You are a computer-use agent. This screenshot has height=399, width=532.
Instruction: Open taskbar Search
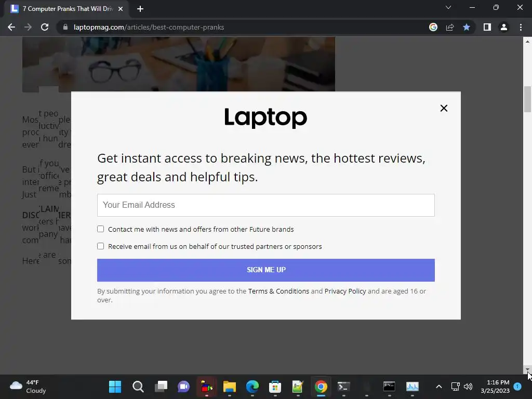[x=138, y=387]
